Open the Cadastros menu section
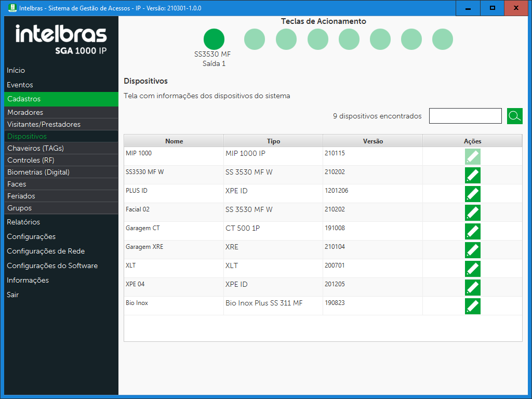This screenshot has width=532, height=399. tap(24, 99)
